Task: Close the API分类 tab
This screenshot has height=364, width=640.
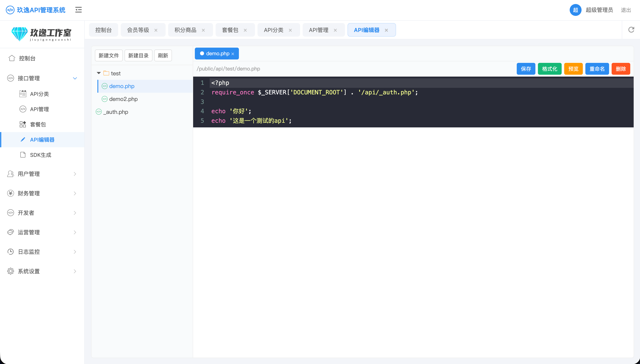Action: coord(290,30)
